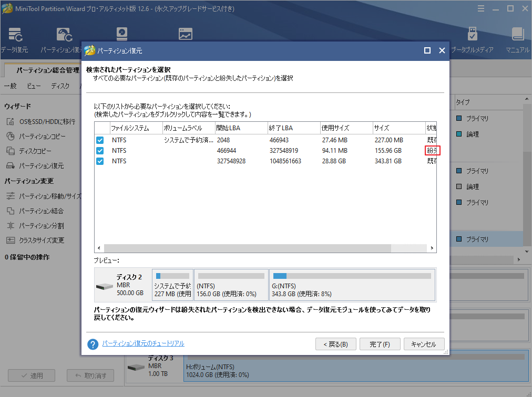This screenshot has width=532, height=397.
Task: Switch to パーティション総合管理 tab
Action: tap(47, 70)
